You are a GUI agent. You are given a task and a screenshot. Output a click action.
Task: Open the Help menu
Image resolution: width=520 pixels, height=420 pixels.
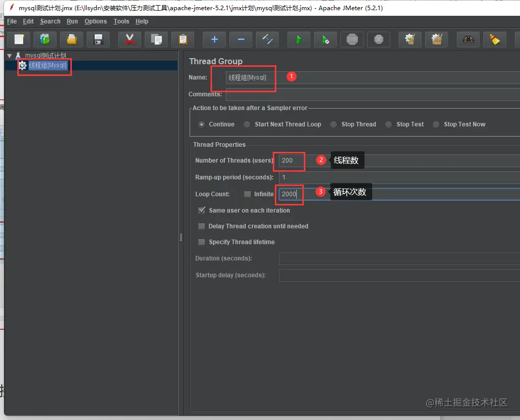pyautogui.click(x=142, y=21)
